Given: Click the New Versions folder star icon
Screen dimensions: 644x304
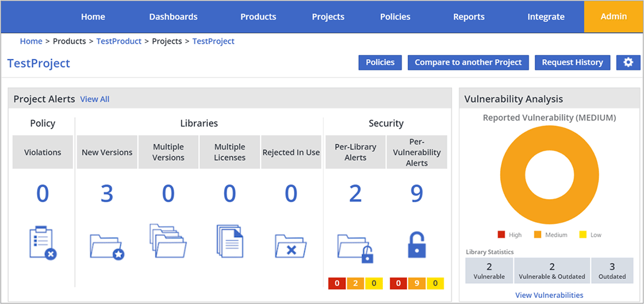Looking at the screenshot, I should pyautogui.click(x=107, y=246).
